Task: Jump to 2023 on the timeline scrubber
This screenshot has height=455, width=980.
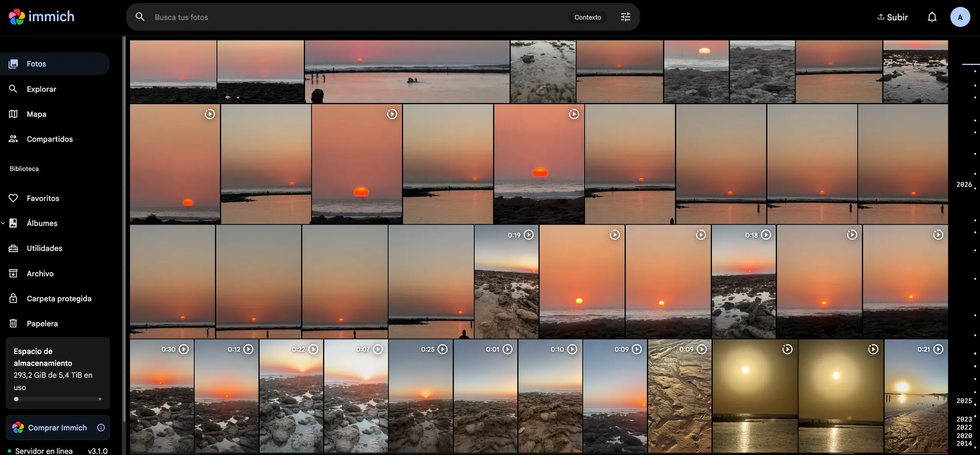Action: (964, 419)
